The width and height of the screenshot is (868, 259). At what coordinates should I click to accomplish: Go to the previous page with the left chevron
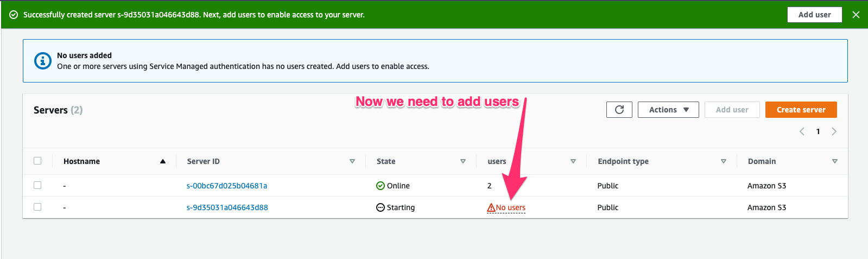click(802, 131)
